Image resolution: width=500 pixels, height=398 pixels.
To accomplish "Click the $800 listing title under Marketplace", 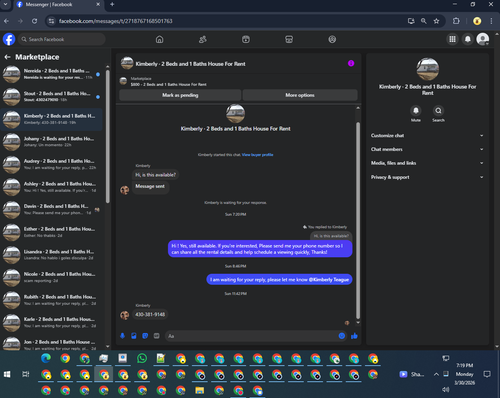I will pyautogui.click(x=168, y=85).
